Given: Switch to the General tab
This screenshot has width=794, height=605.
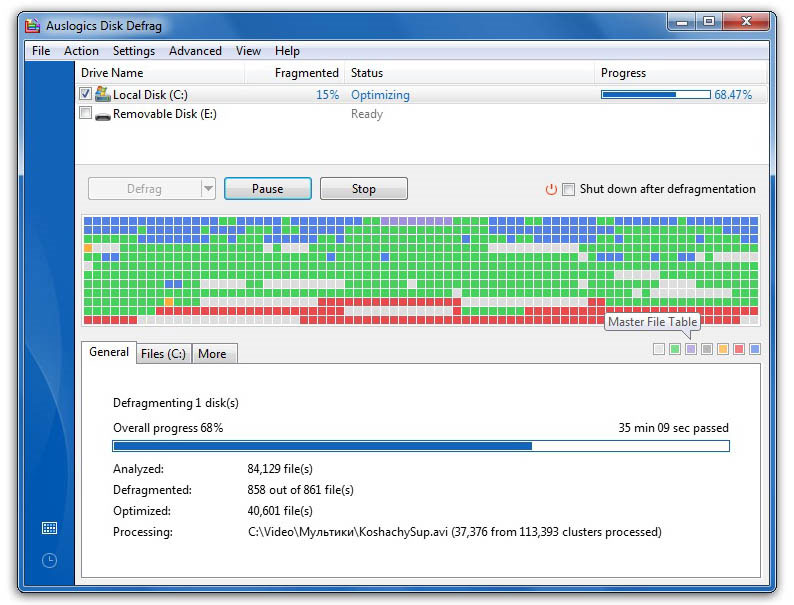Looking at the screenshot, I should coord(109,352).
